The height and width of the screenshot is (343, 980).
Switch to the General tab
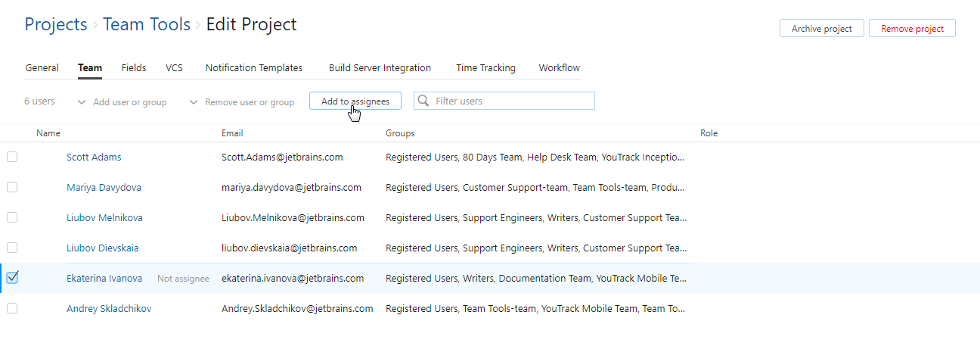(42, 68)
